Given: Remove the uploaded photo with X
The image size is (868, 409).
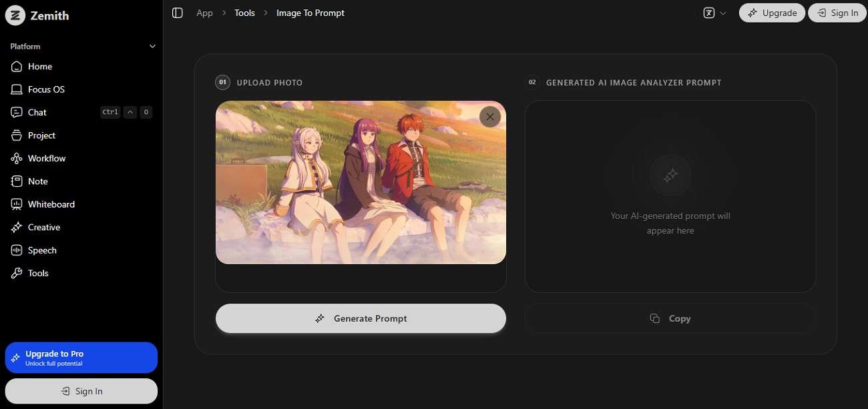Looking at the screenshot, I should 490,117.
